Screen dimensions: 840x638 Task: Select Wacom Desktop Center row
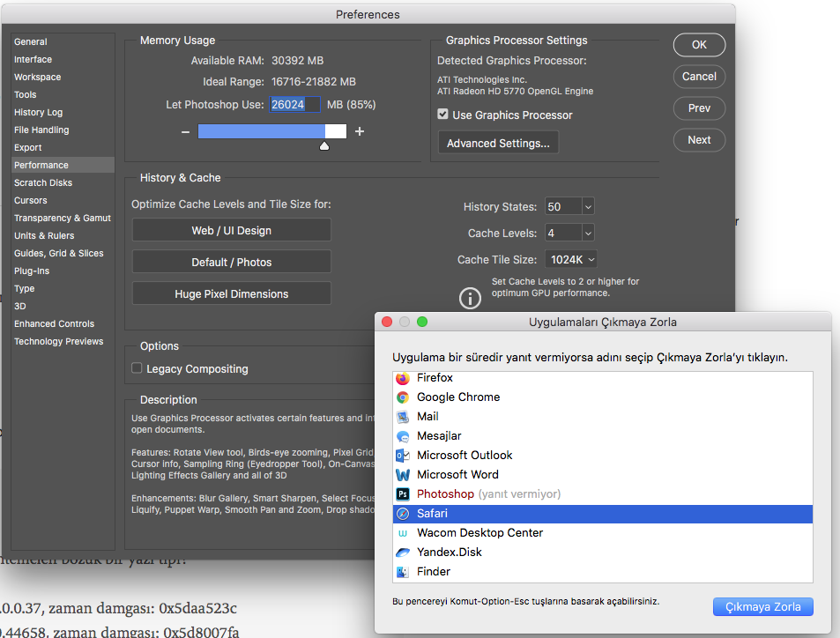click(x=603, y=533)
